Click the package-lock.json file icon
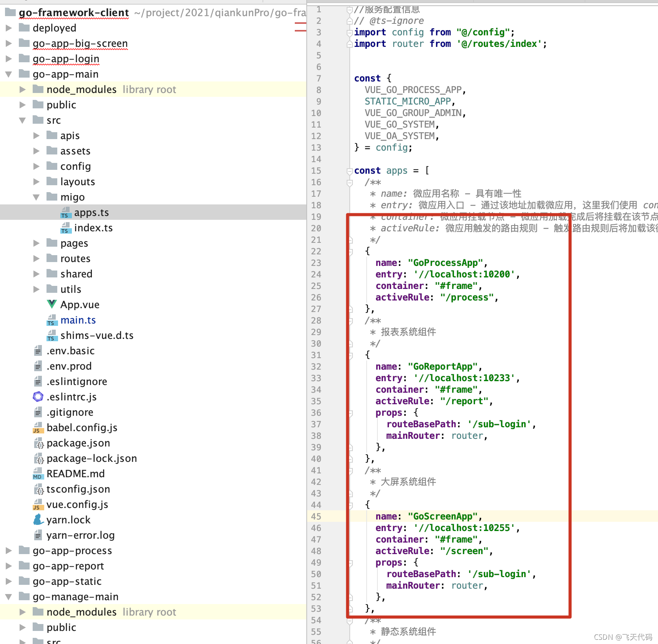 39,458
